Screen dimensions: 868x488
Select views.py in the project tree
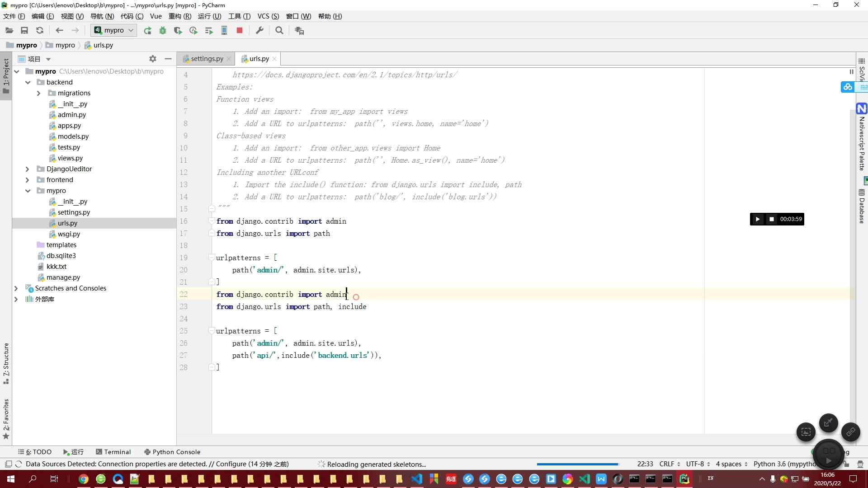70,158
